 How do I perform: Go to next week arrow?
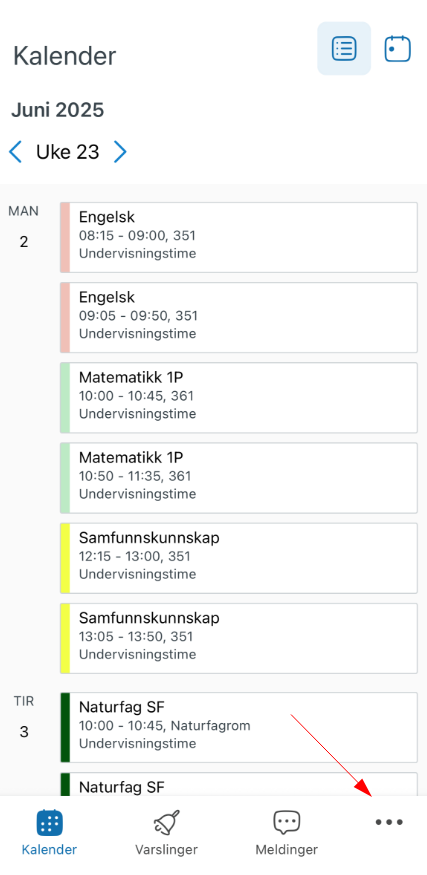pos(120,152)
